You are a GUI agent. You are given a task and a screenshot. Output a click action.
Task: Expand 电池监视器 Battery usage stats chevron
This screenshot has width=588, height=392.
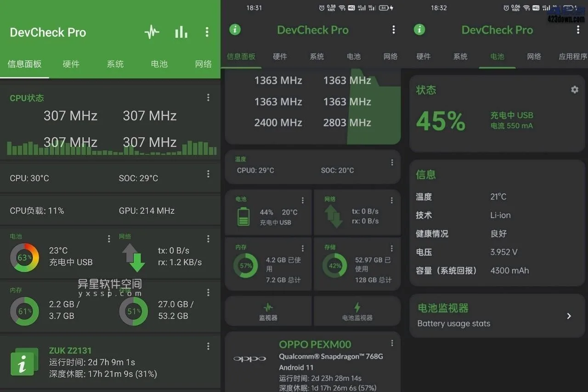point(569,316)
